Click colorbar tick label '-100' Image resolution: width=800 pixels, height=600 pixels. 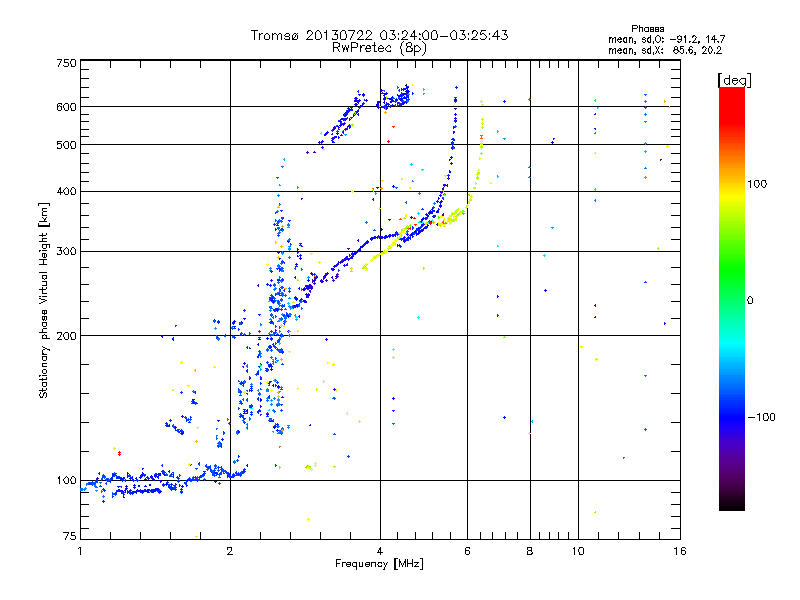point(761,417)
